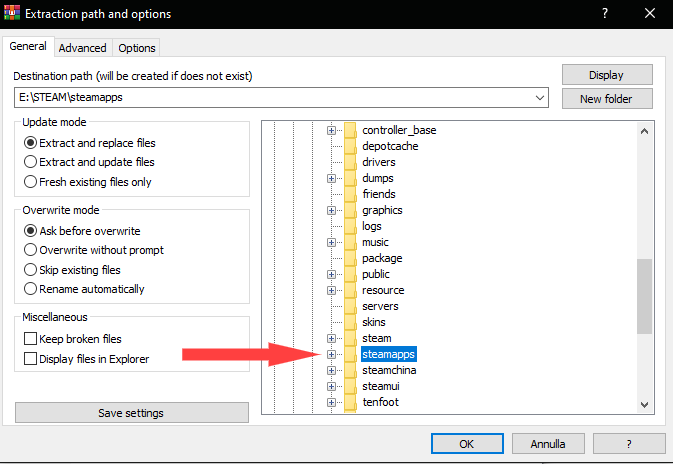Click the title bar help question mark

[605, 13]
